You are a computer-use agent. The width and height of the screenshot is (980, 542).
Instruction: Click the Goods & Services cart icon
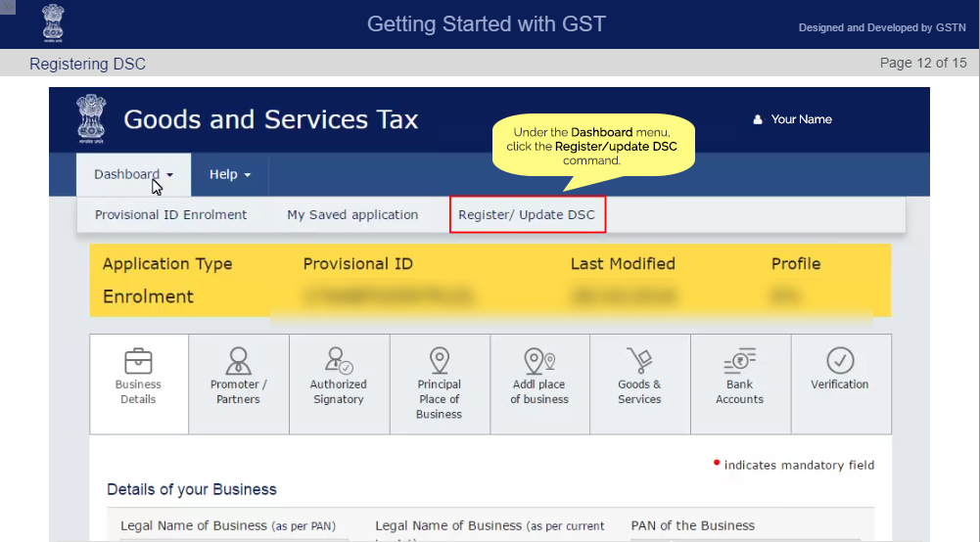click(639, 361)
